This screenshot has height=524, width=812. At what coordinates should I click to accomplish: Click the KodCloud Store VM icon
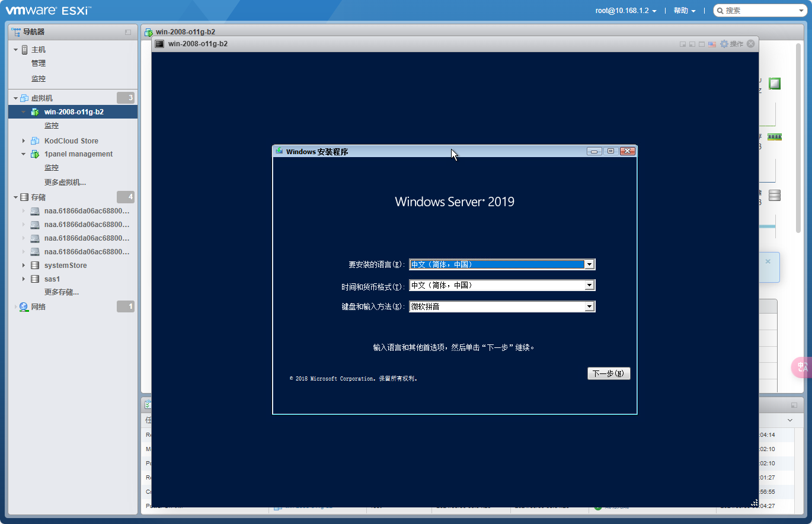tap(35, 140)
